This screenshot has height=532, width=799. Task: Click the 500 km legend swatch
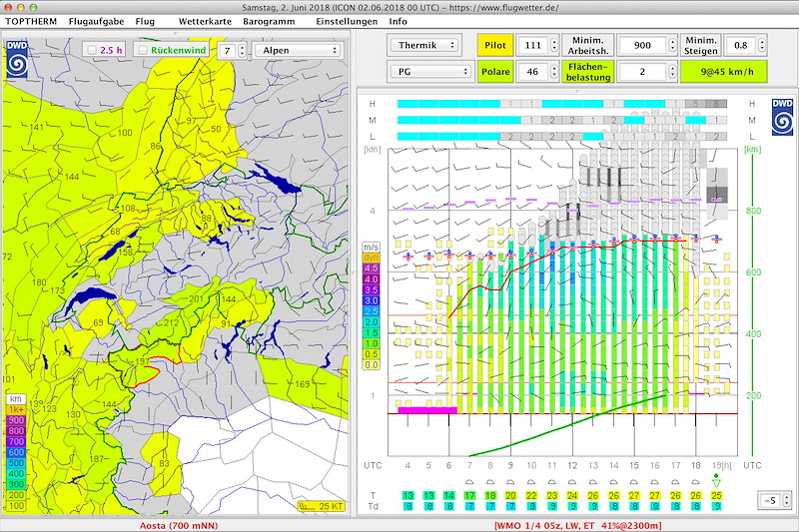pos(16,463)
